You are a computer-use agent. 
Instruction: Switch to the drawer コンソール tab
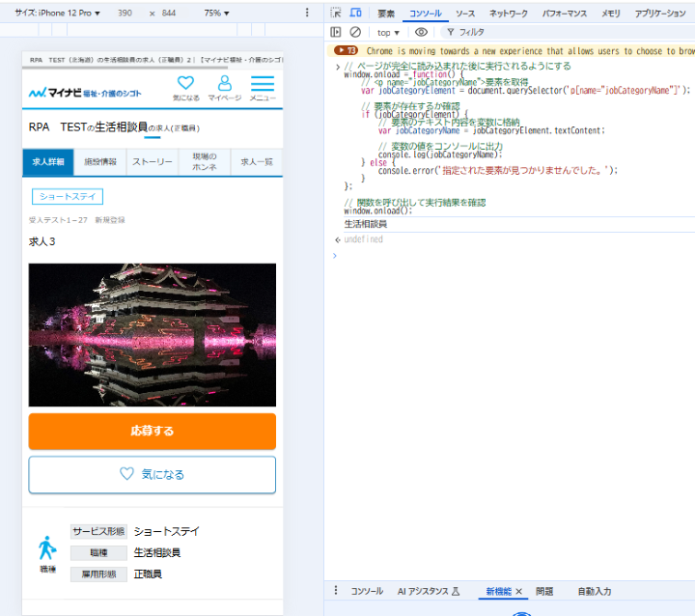pos(367,591)
